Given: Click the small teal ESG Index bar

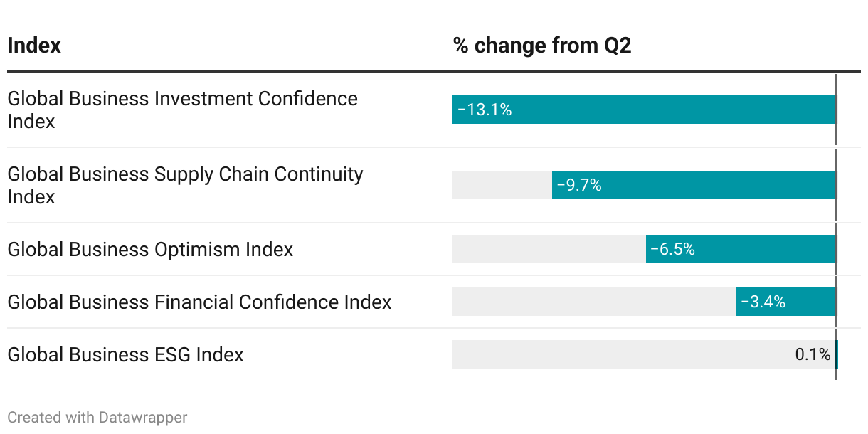Looking at the screenshot, I should 837,354.
